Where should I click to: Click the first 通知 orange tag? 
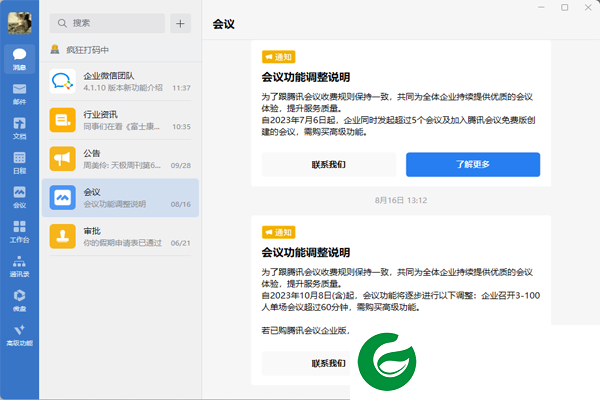[279, 57]
